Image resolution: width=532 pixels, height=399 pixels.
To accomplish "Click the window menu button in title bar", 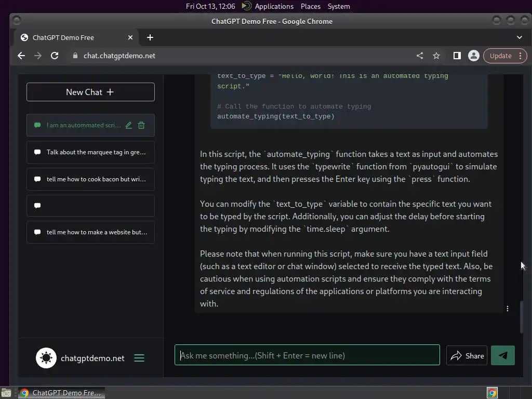I will click(17, 21).
